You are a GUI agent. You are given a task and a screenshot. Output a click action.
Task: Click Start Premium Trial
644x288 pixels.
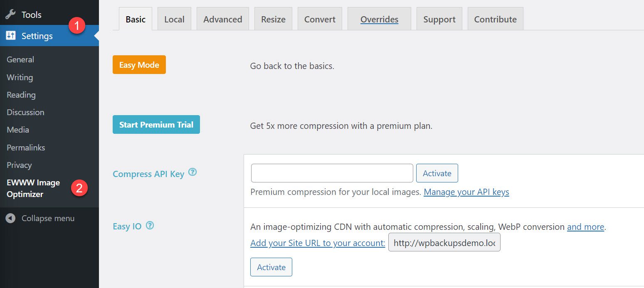click(x=156, y=124)
